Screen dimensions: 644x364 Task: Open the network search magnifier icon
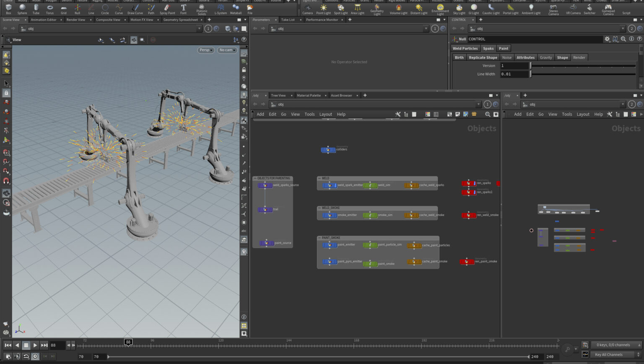coord(487,114)
